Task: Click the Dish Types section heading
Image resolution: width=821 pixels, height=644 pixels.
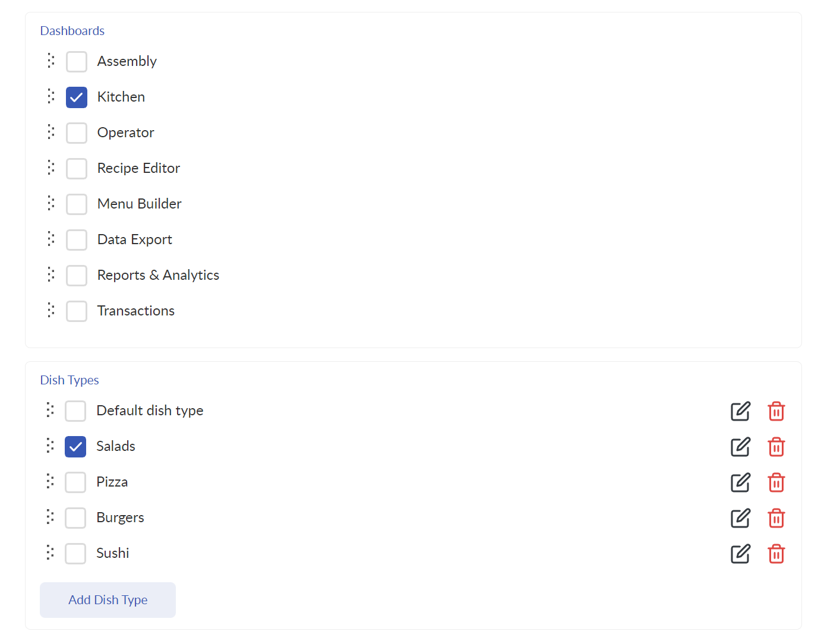Action: [70, 380]
